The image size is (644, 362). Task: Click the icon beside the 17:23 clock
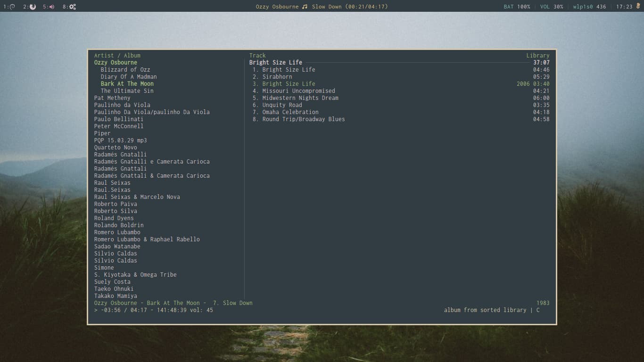638,7
